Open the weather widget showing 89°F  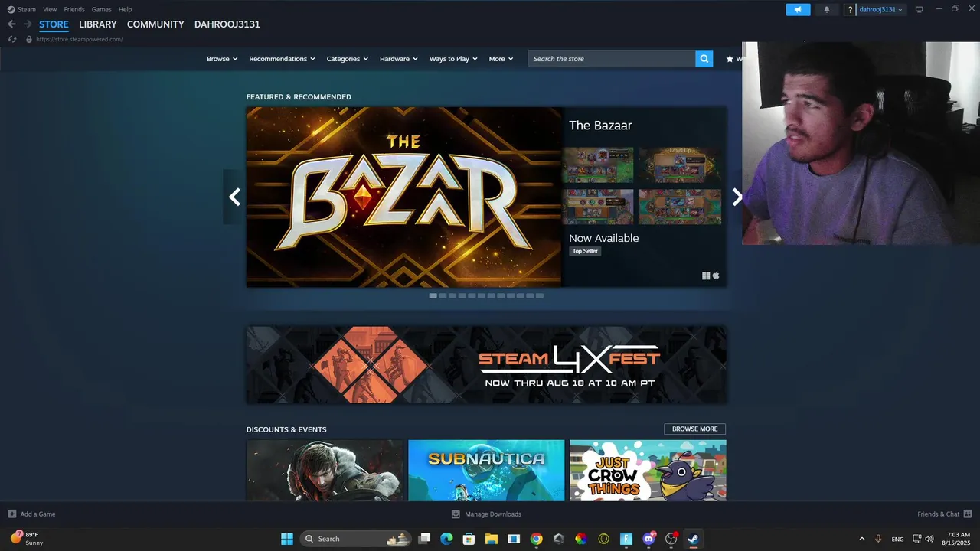click(27, 539)
